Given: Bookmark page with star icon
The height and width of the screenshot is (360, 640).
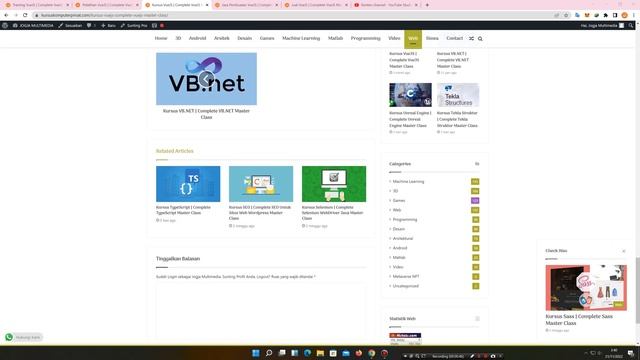Looking at the screenshot, I should pyautogui.click(x=566, y=15).
